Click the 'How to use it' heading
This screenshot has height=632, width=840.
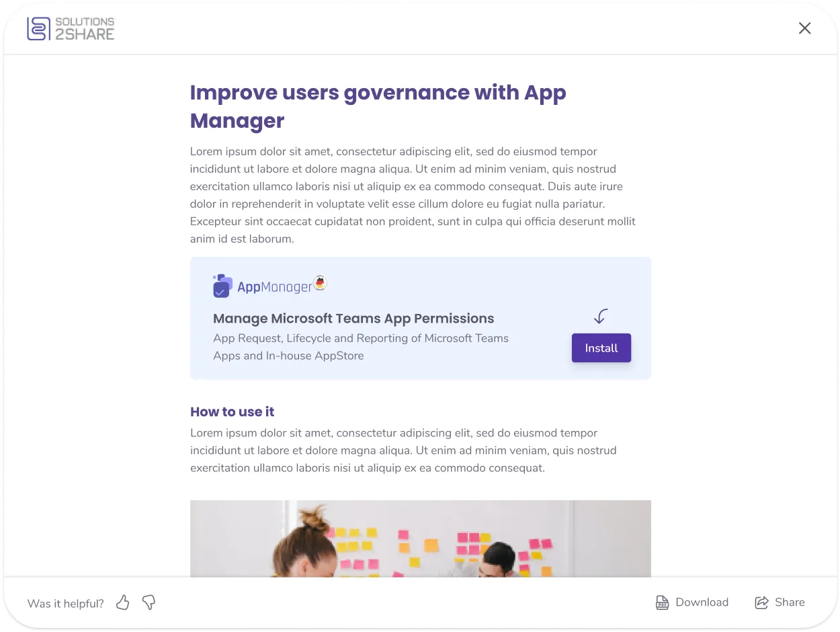[233, 411]
